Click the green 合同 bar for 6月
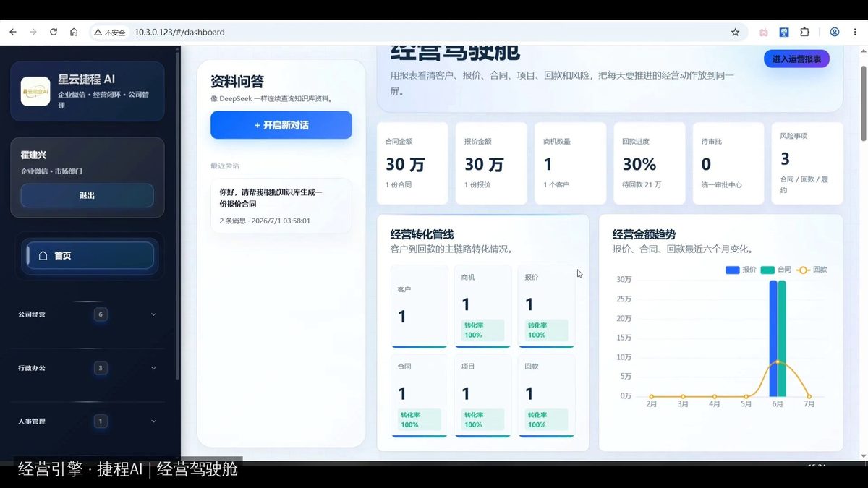The height and width of the screenshot is (488, 868). [x=782, y=338]
